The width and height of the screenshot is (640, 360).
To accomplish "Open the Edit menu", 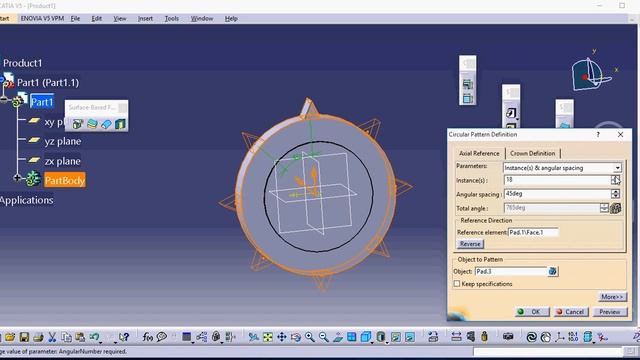I will click(x=97, y=19).
